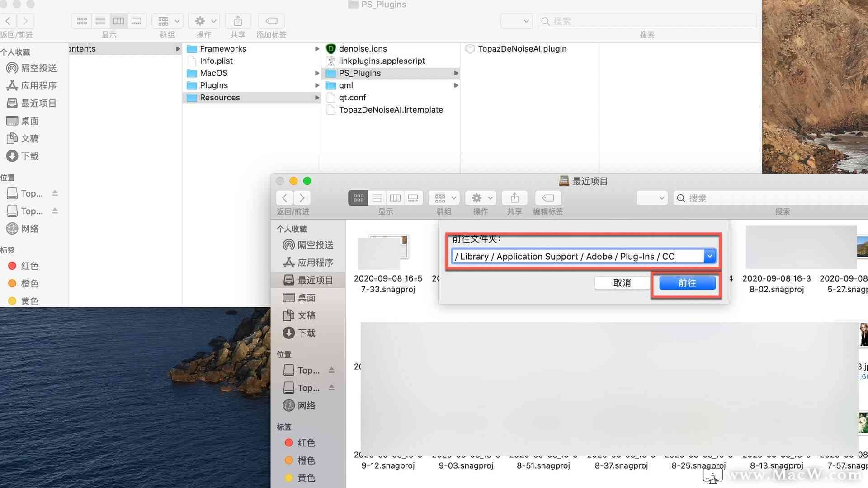This screenshot has height=488, width=868.
Task: Select linkplugins.applescript file
Action: click(x=391, y=61)
